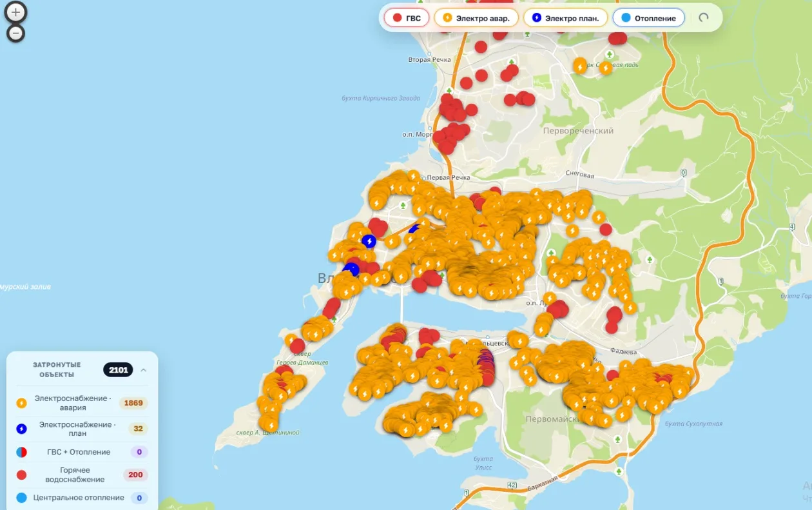812x510 pixels.
Task: Click the Горячее водоснабжение red legend icon
Action: click(21, 475)
